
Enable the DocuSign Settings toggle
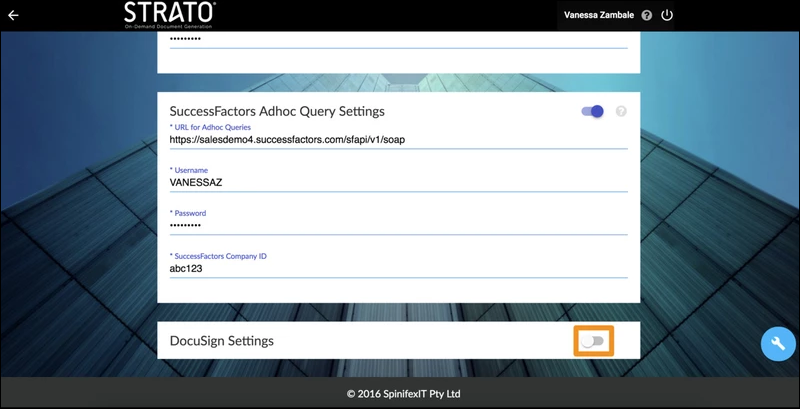(593, 341)
